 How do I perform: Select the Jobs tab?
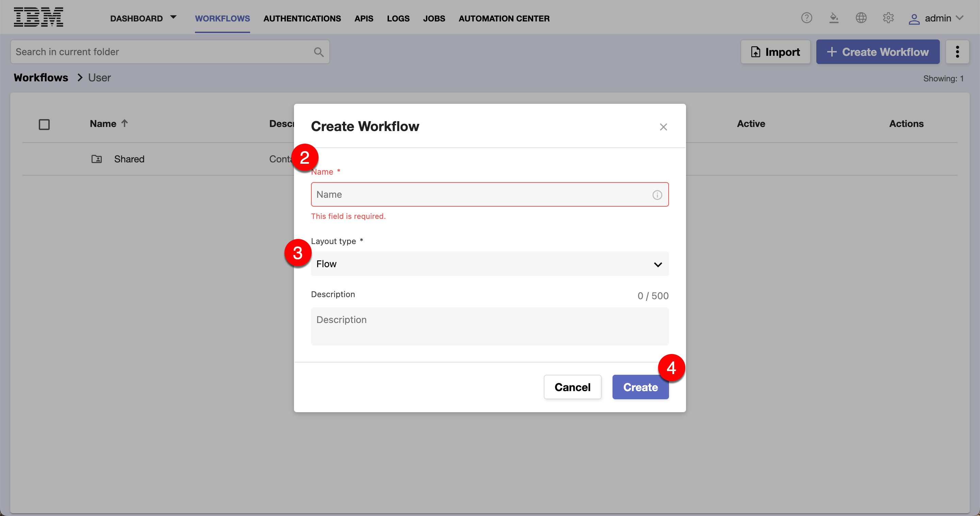click(434, 18)
